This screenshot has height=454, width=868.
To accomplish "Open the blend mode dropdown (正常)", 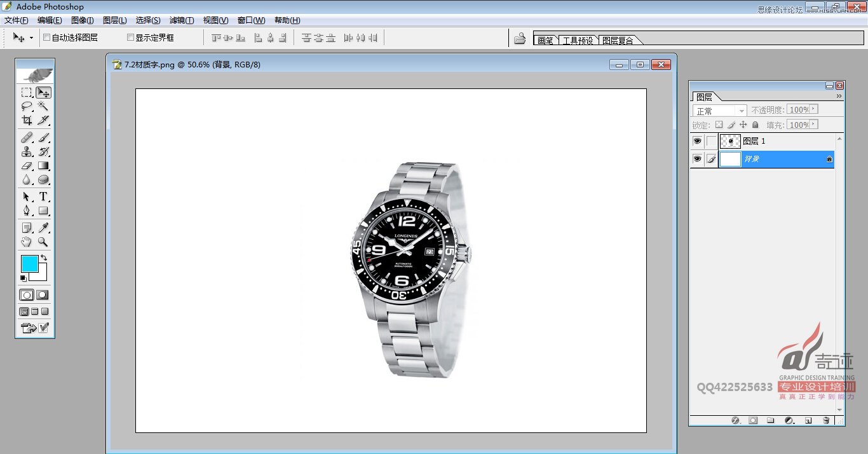I will [x=719, y=111].
